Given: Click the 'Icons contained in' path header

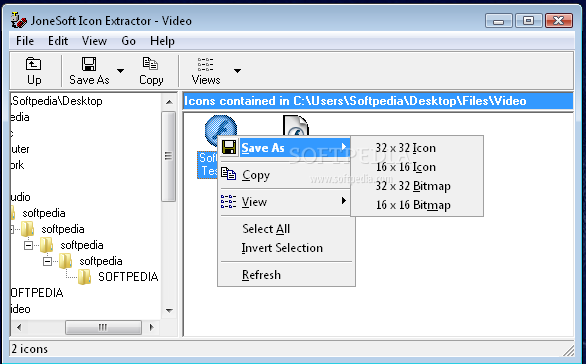Looking at the screenshot, I should [377, 101].
